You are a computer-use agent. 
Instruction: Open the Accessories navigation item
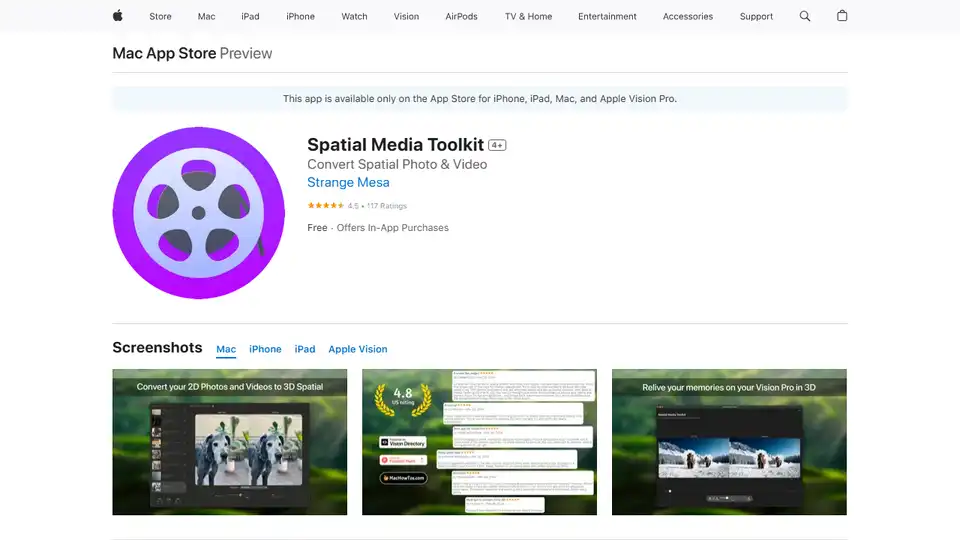(x=688, y=17)
